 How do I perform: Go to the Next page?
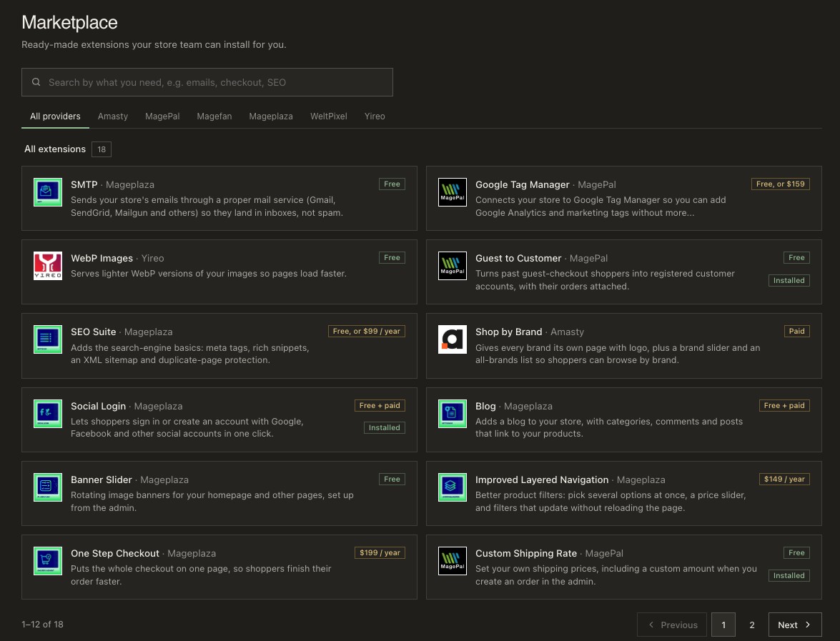[795, 625]
